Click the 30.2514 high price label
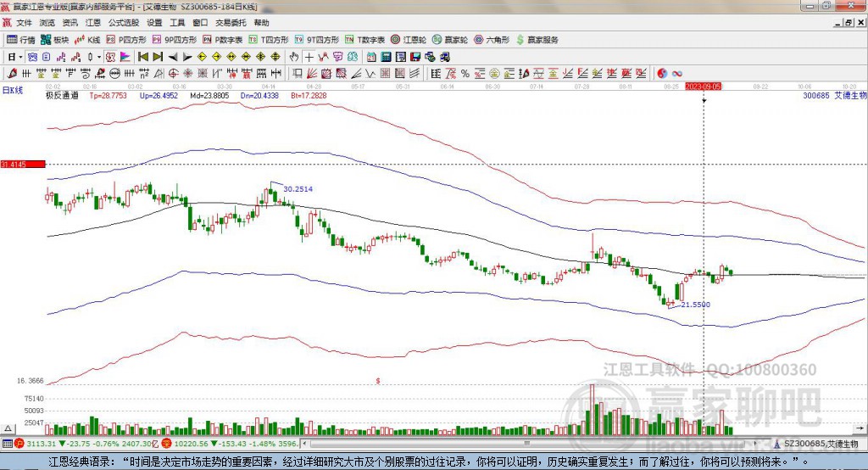This screenshot has height=470, width=868. (x=298, y=189)
